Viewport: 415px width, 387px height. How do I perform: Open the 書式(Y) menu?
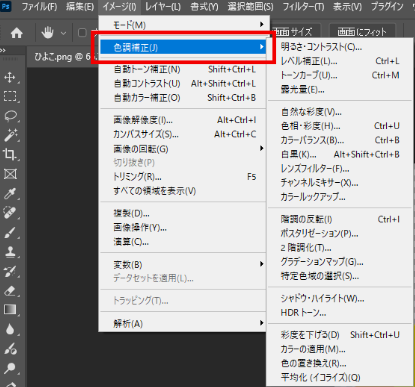[204, 6]
